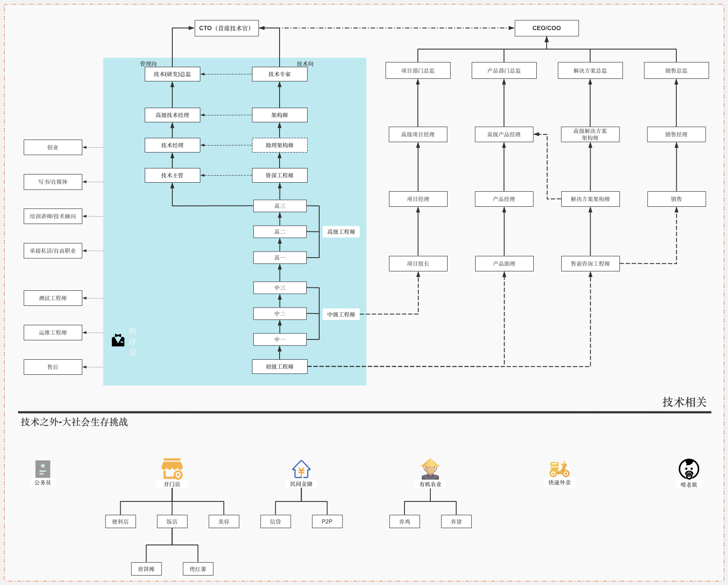
Task: Click the 创业 box
Action: coord(53,147)
